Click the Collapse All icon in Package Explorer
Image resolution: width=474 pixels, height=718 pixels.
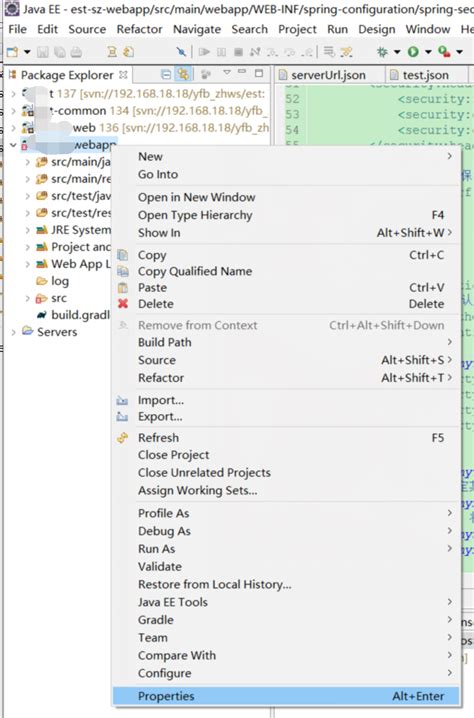[x=167, y=74]
